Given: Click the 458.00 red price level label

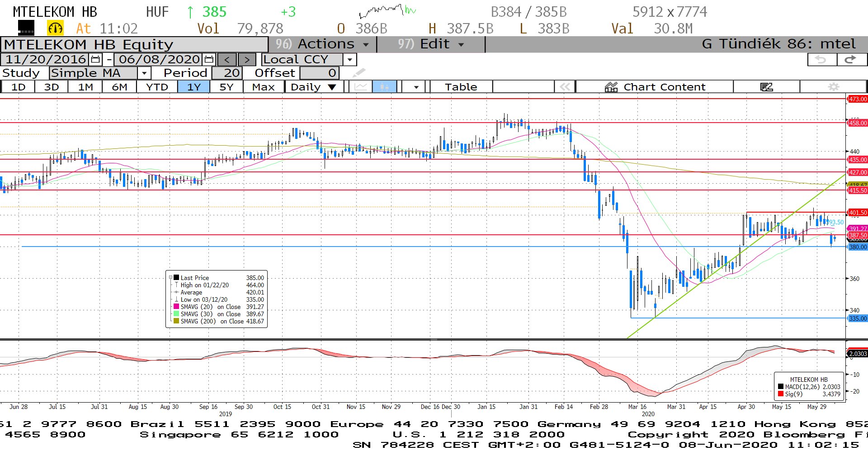Looking at the screenshot, I should (858, 123).
